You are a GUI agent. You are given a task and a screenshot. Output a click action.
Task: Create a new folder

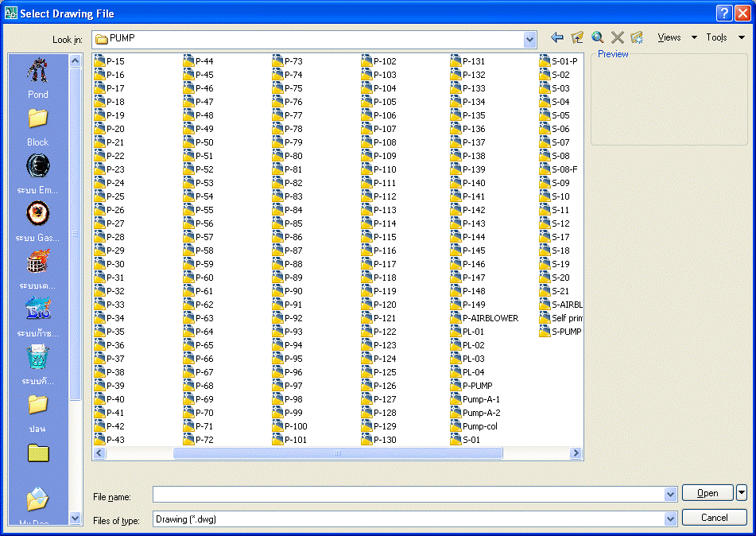(636, 37)
